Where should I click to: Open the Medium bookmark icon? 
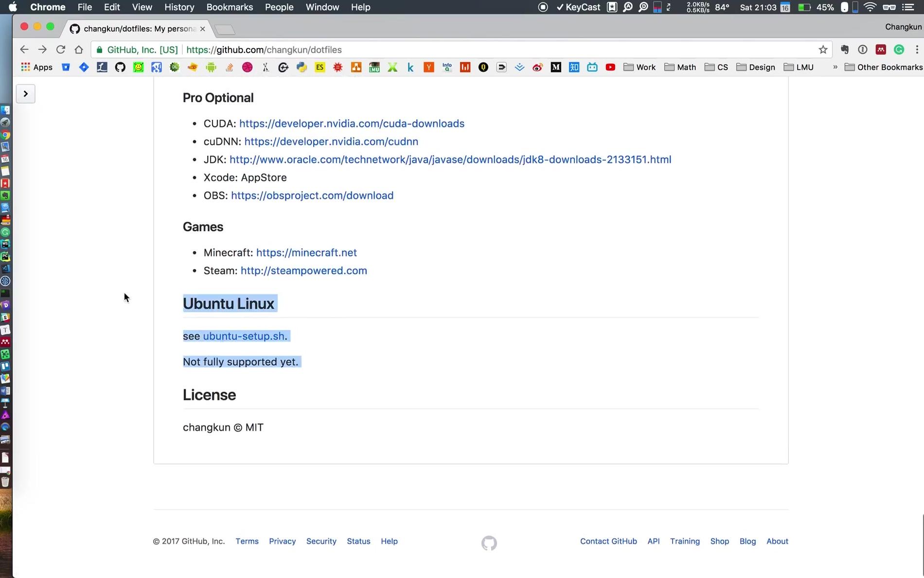[556, 67]
